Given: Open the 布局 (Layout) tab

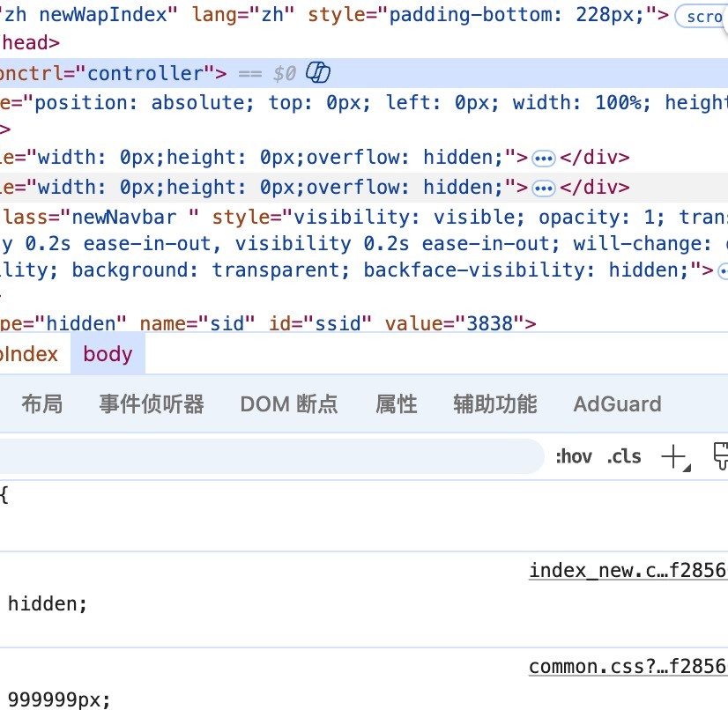Looking at the screenshot, I should coord(42,404).
